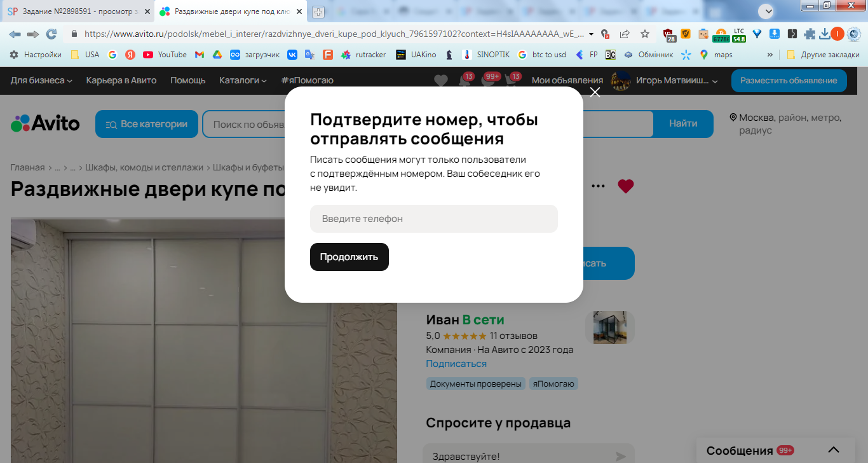This screenshot has width=868, height=463.
Task: Open the 'загрузчик' bookmark
Action: coord(255,55)
